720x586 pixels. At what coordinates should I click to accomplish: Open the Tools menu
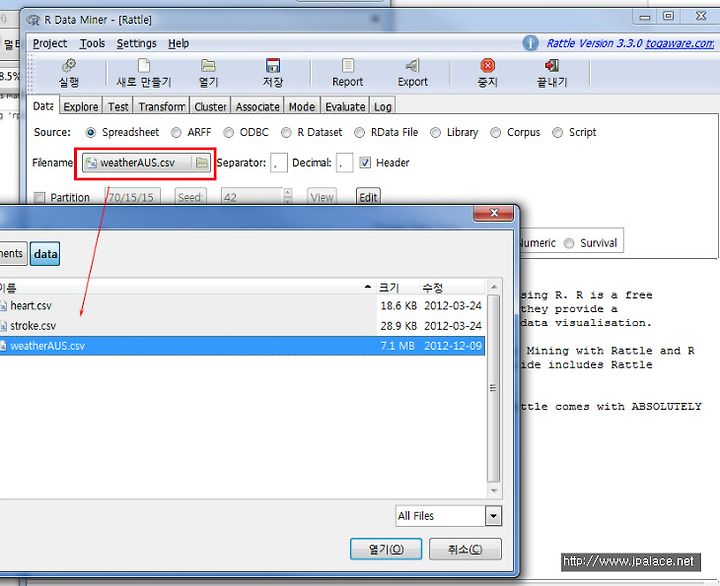tap(92, 43)
